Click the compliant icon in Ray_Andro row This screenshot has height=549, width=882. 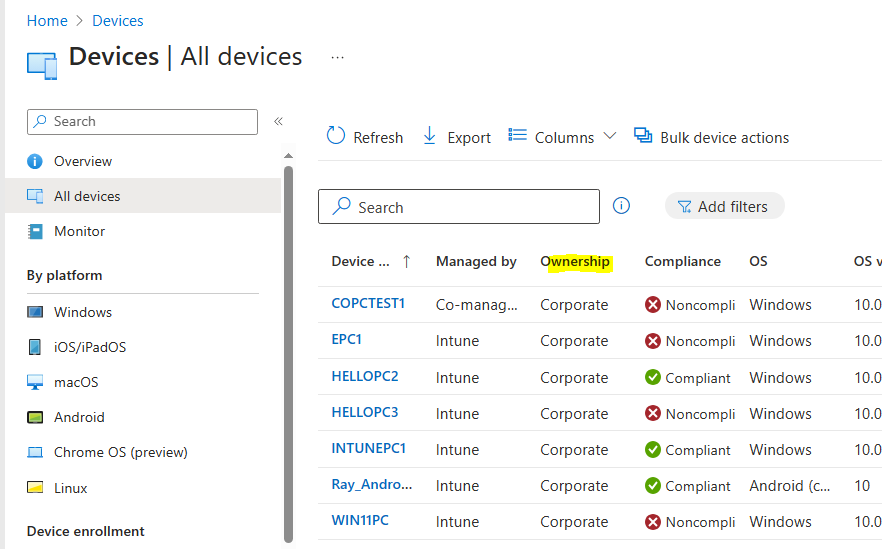click(652, 485)
